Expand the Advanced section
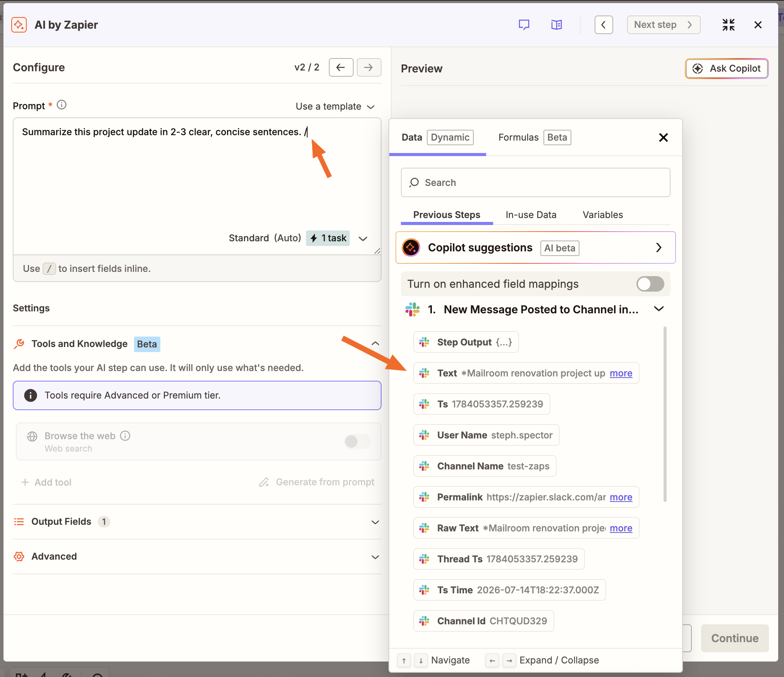Image resolution: width=784 pixels, height=677 pixels. [x=375, y=557]
